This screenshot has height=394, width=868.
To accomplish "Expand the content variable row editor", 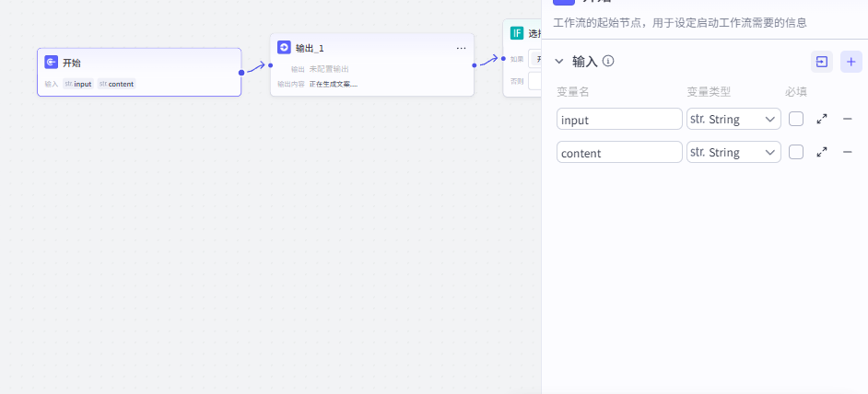I will point(822,152).
